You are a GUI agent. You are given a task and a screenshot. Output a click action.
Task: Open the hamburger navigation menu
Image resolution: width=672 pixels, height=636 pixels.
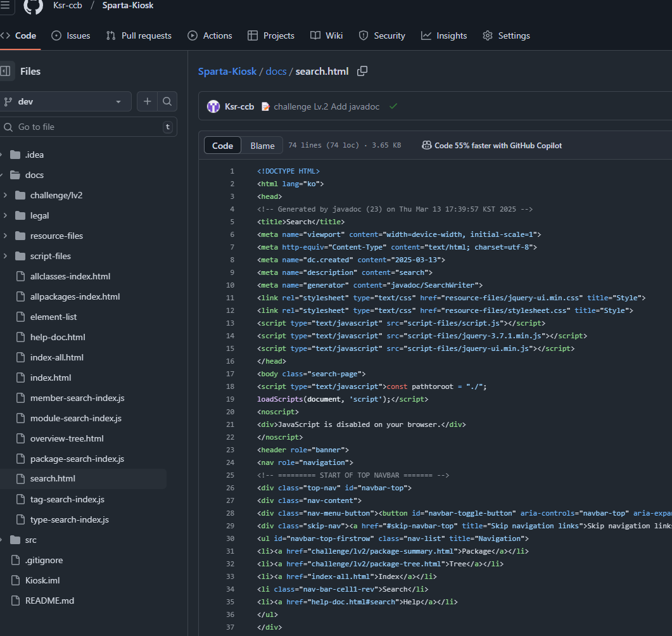pos(5,6)
